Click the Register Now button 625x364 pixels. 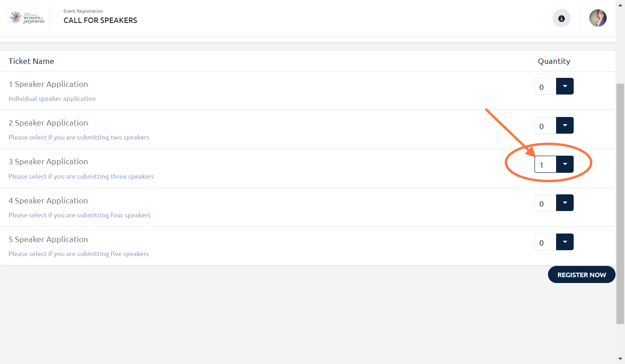click(581, 274)
